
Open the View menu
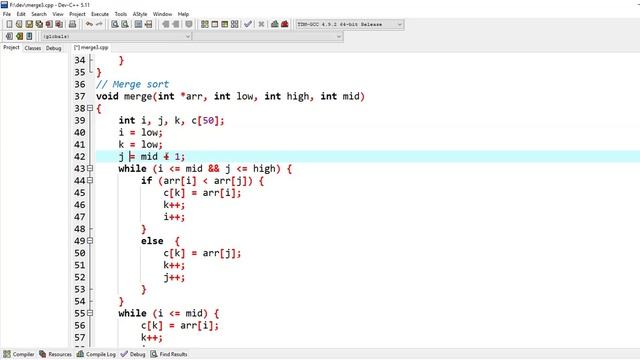(x=58, y=14)
